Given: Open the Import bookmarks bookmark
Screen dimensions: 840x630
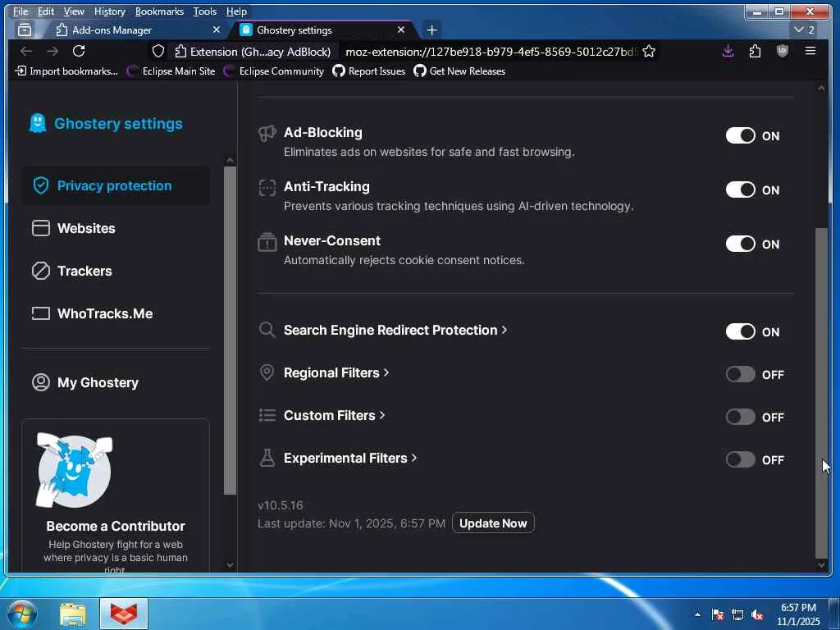Looking at the screenshot, I should 66,71.
